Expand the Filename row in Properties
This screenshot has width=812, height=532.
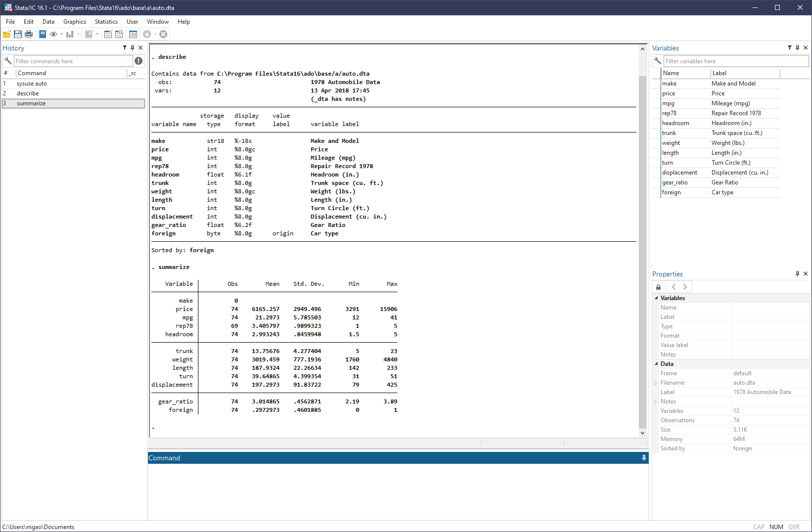tap(656, 383)
